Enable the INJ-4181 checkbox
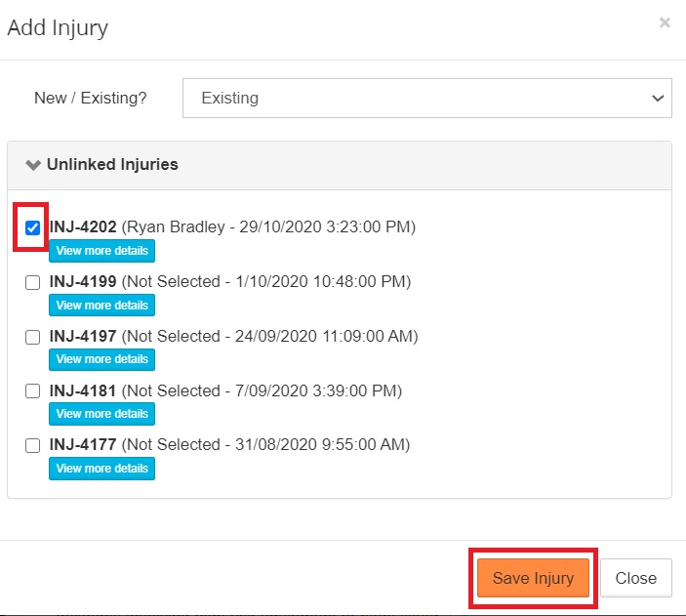The height and width of the screenshot is (616, 686). click(32, 391)
